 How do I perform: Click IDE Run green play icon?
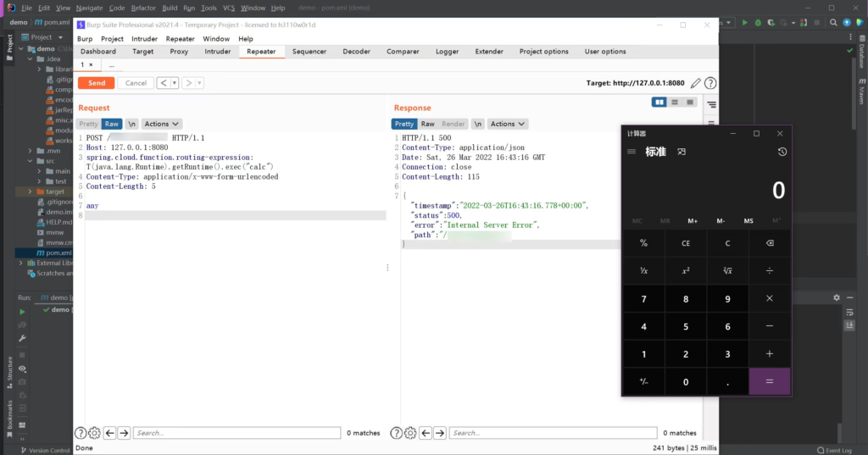744,23
